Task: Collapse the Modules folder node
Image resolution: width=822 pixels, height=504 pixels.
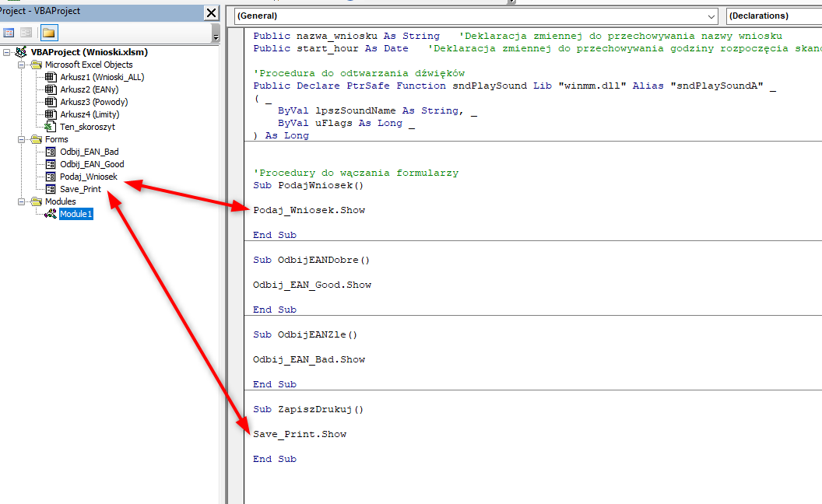Action: [x=23, y=201]
